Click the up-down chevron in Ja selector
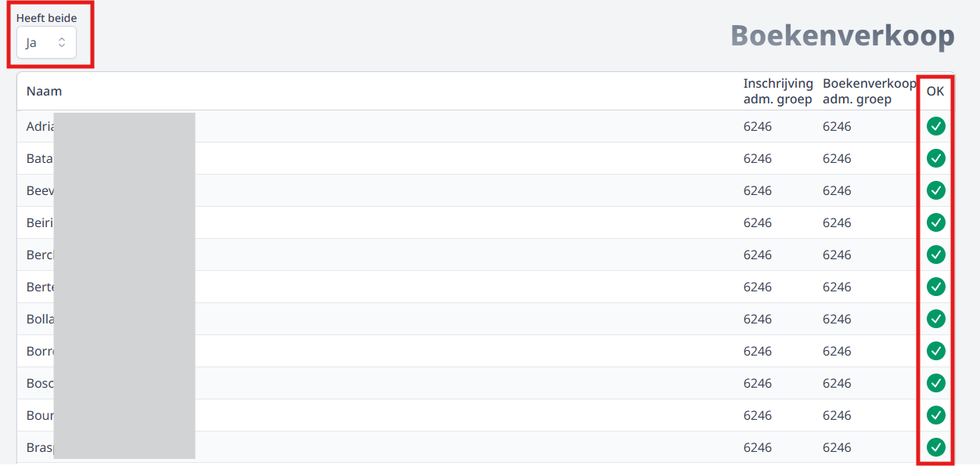Screen dimensions: 980x466 62,42
